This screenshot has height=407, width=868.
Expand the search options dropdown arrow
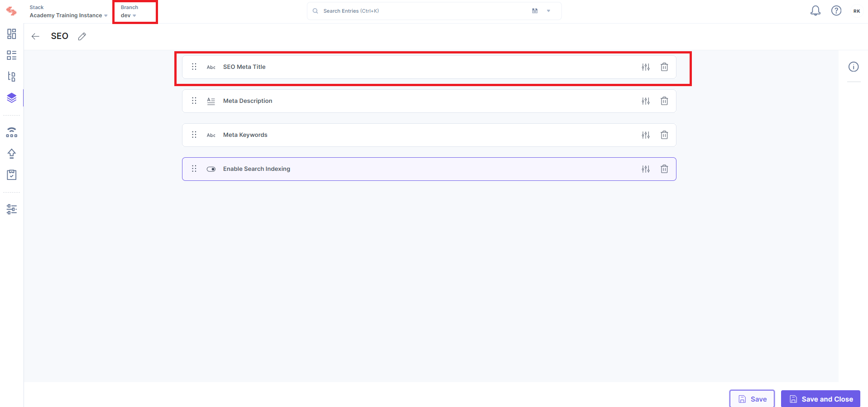548,11
